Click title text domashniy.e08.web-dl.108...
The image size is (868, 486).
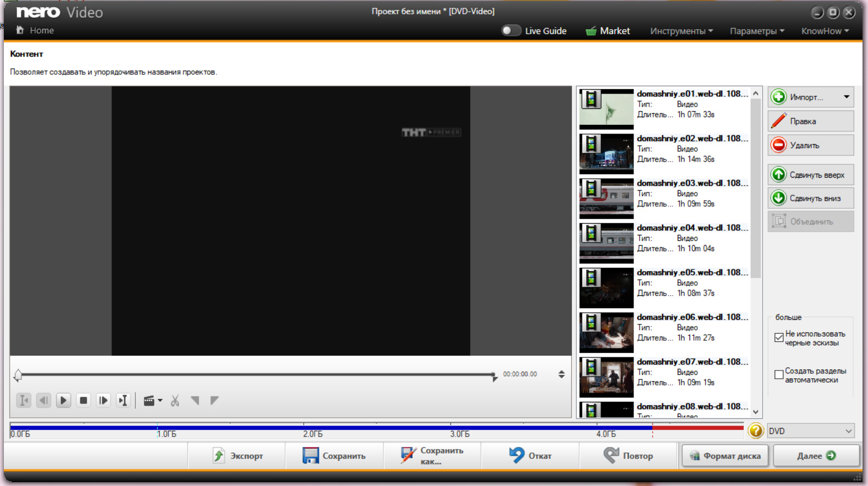click(692, 406)
